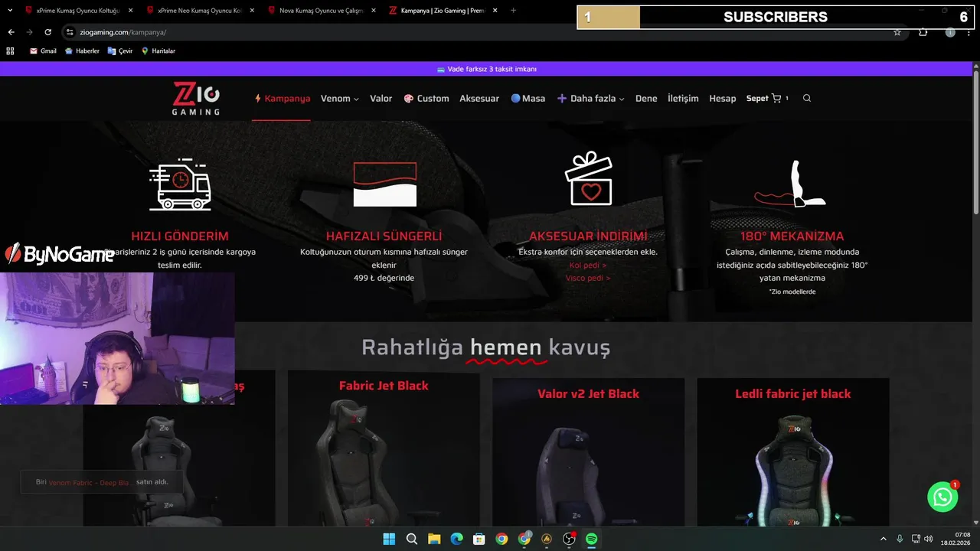The image size is (980, 551).
Task: Close the xPrime Neo Kumaş tab
Action: pos(252,11)
